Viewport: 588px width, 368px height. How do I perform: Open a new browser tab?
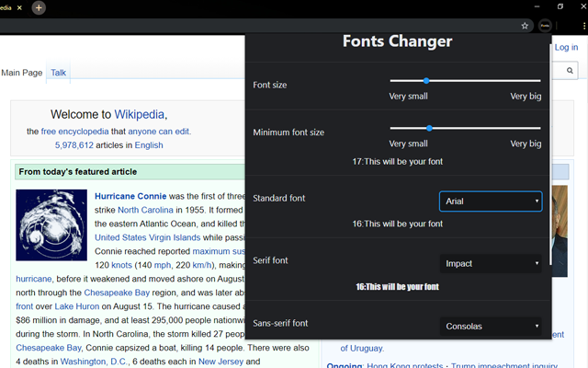pyautogui.click(x=39, y=7)
